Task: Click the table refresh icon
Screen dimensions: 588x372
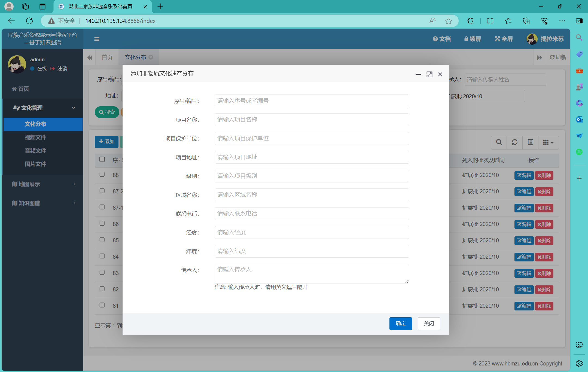Action: coord(514,142)
